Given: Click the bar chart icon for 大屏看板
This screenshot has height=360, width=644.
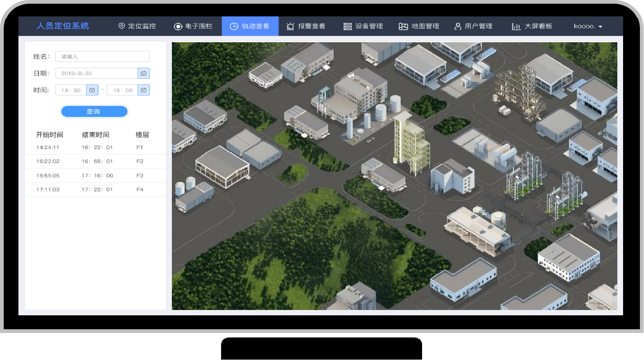Looking at the screenshot, I should [x=516, y=26].
